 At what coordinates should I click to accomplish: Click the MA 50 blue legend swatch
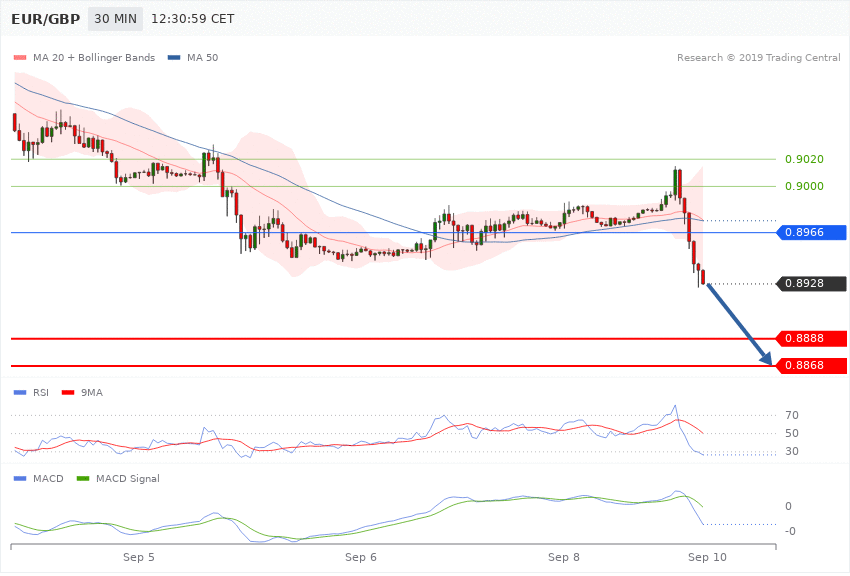coord(174,57)
